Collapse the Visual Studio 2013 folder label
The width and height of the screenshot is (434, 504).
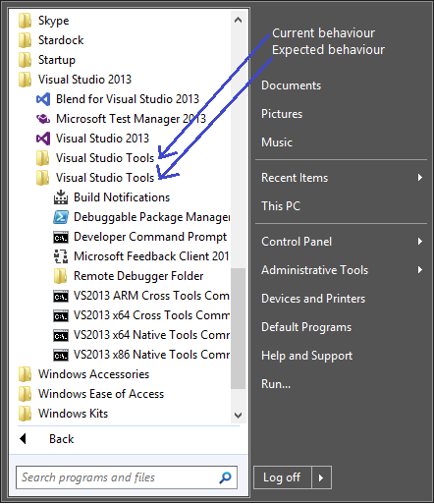click(x=84, y=80)
